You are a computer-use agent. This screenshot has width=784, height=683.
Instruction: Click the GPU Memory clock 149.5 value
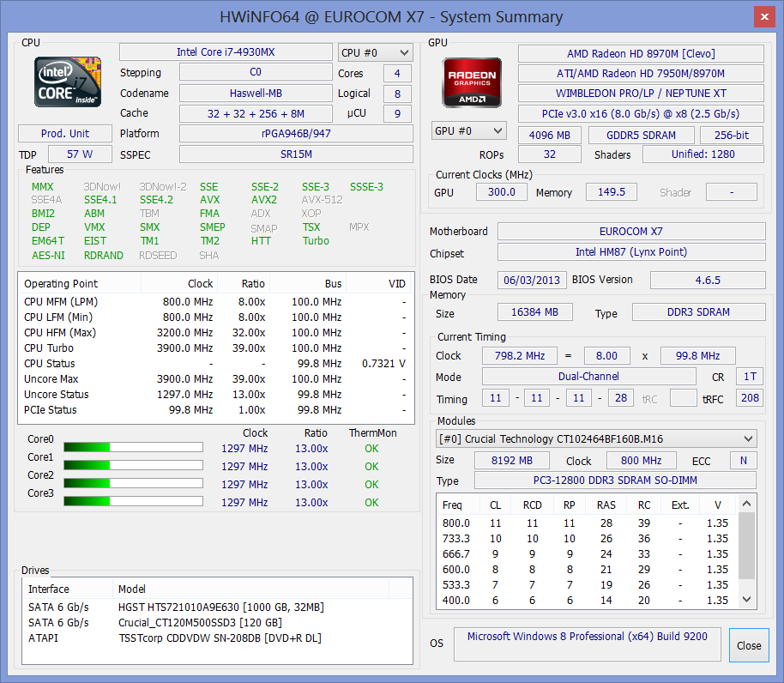pyautogui.click(x=611, y=192)
